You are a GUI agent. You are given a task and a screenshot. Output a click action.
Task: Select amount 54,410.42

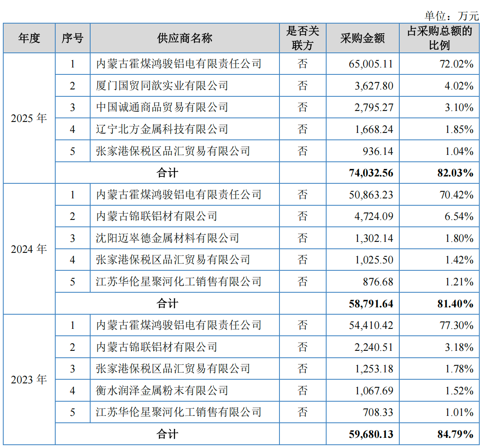click(371, 325)
